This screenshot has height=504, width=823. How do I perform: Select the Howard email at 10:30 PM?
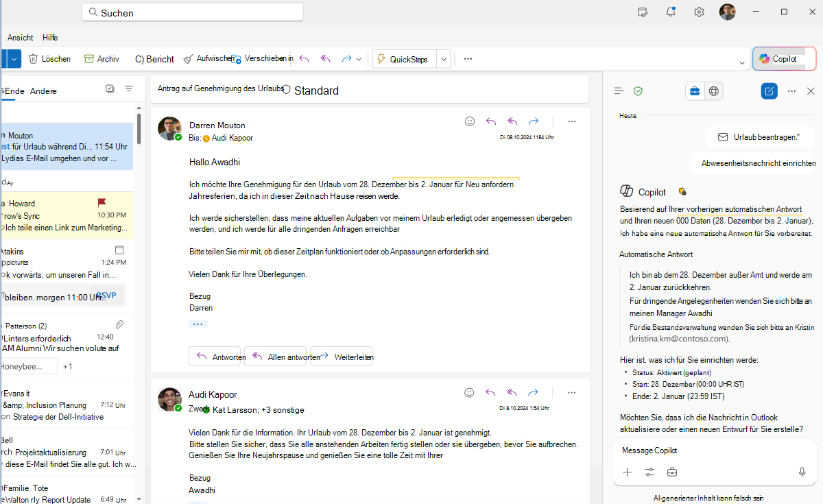tap(67, 215)
